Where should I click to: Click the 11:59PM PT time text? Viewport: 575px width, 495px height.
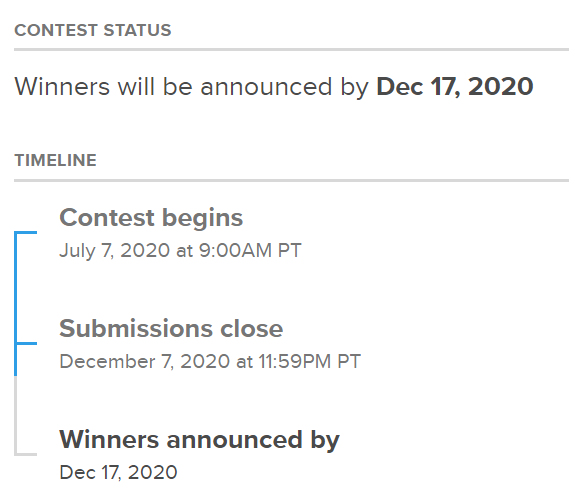coord(310,362)
